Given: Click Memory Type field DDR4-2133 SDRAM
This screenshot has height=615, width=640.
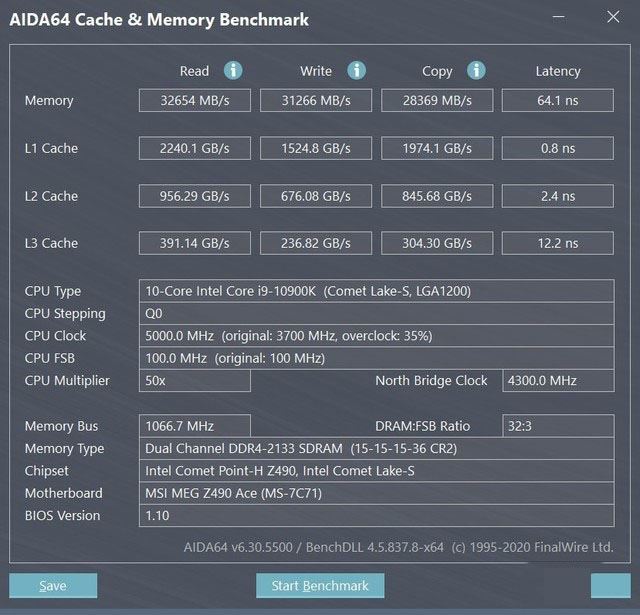Looking at the screenshot, I should pos(377,448).
